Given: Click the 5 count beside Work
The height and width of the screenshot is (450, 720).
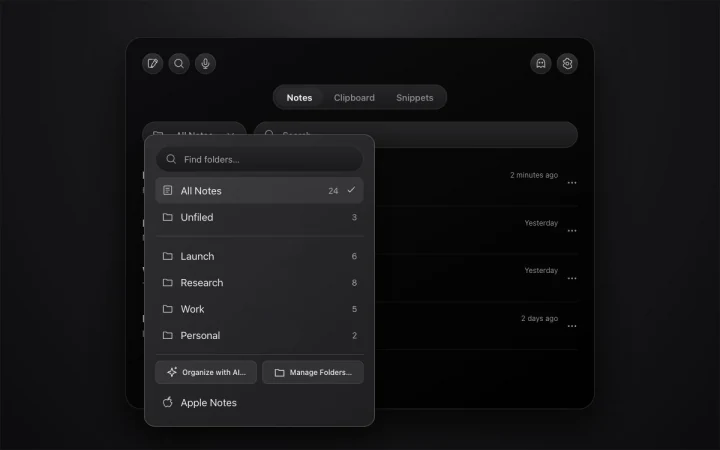Looking at the screenshot, I should 354,309.
